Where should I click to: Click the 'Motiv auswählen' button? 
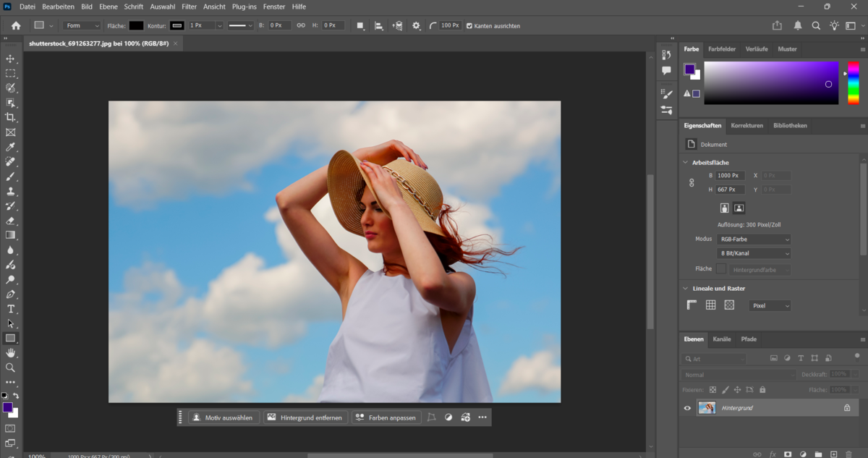[x=223, y=417]
